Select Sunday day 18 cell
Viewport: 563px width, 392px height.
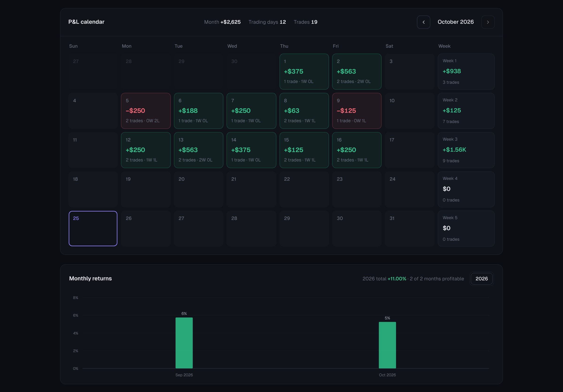click(93, 189)
